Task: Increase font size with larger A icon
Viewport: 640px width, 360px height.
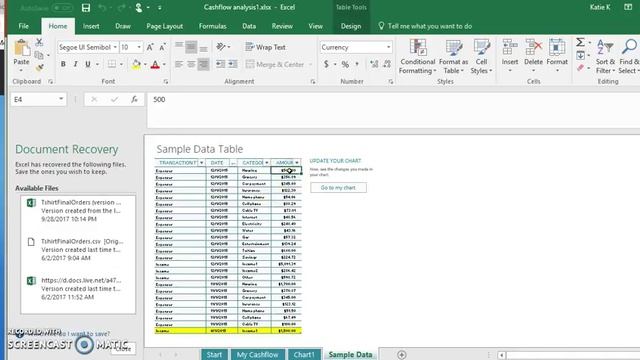Action: click(150, 47)
